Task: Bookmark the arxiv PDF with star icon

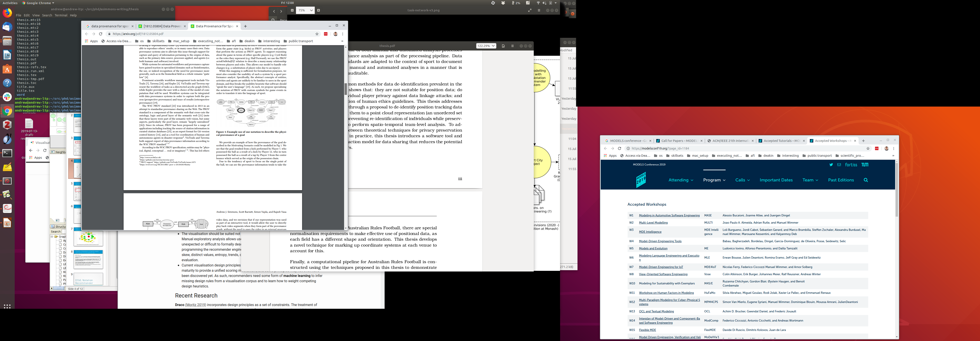Action: 317,34
